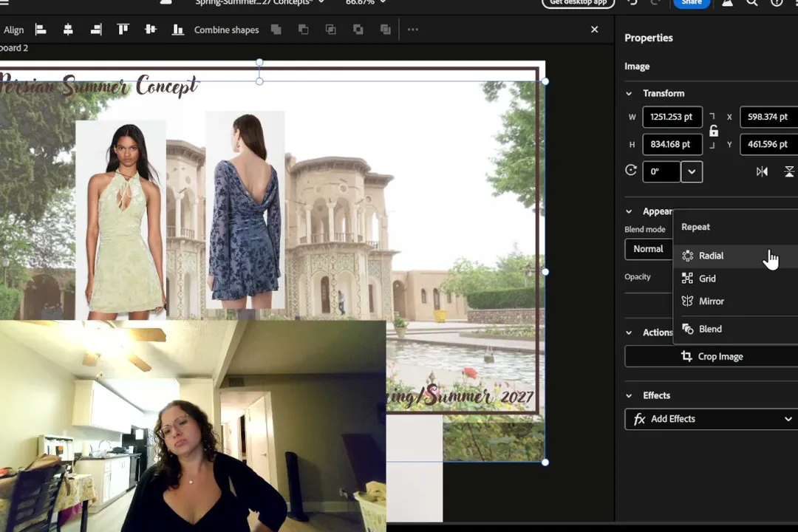Toggle the width-height proportion lock

[714, 131]
